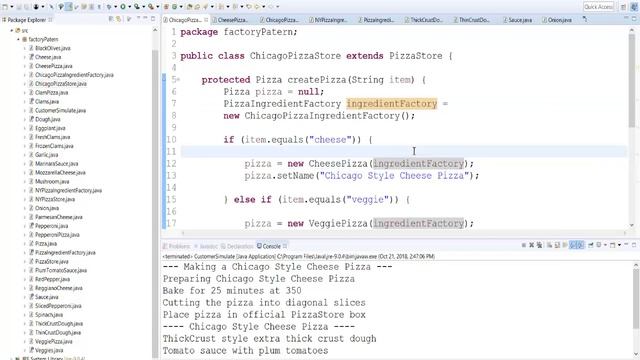Screen dimensions: 640x360
Task: Toggle Link with Editor in Package Explorer
Action: [x=118, y=19]
